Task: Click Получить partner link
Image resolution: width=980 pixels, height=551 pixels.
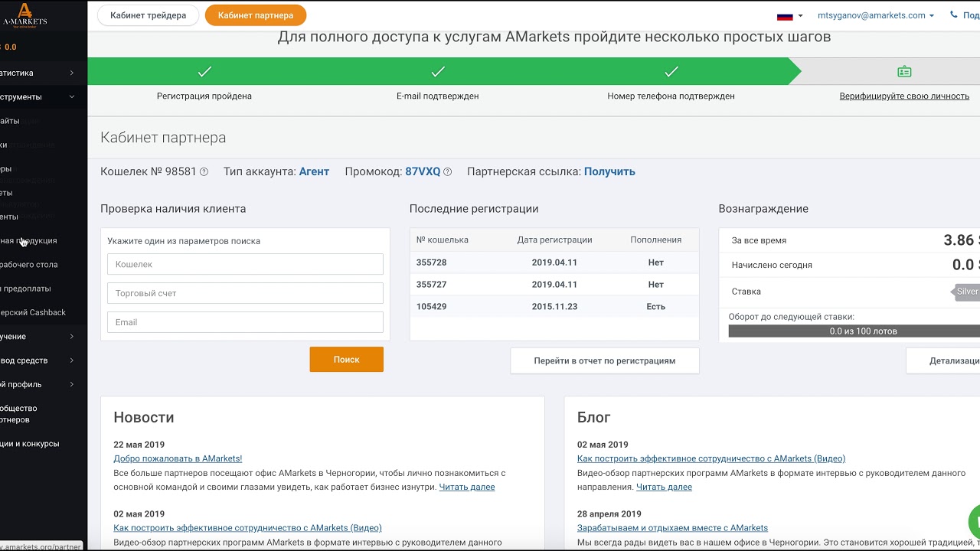Action: click(x=609, y=171)
